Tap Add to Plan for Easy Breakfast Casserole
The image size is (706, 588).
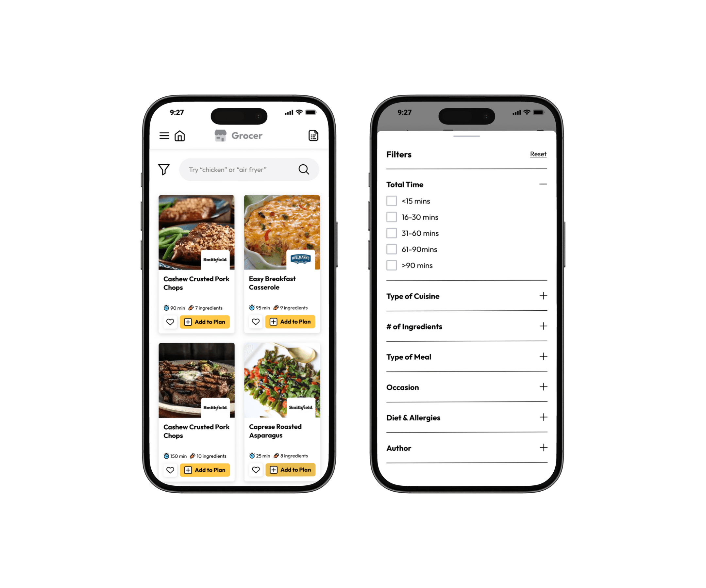tap(291, 321)
